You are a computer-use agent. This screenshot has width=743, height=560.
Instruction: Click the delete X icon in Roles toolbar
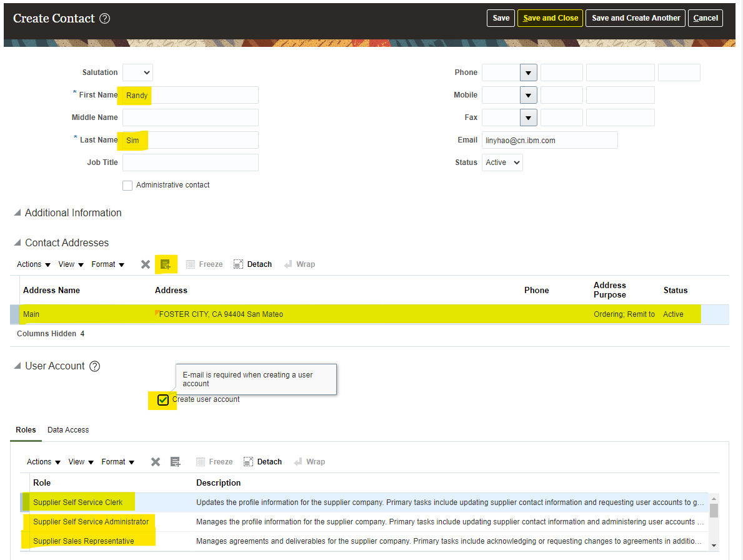pyautogui.click(x=156, y=462)
